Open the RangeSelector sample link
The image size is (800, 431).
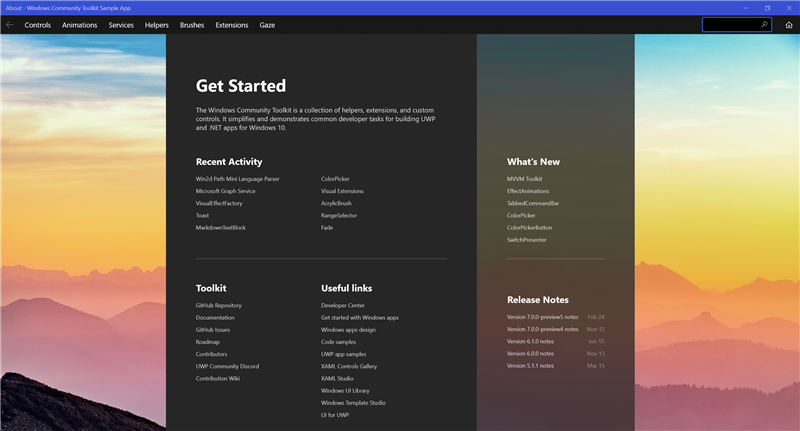(x=338, y=215)
